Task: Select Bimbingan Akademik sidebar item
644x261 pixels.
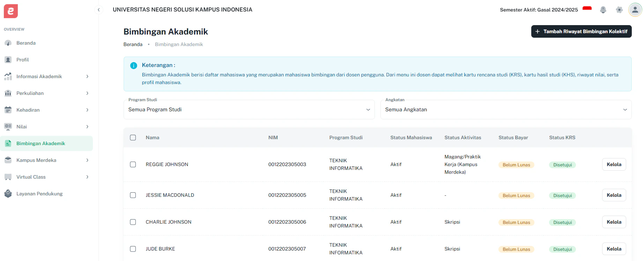Action: [x=46, y=143]
